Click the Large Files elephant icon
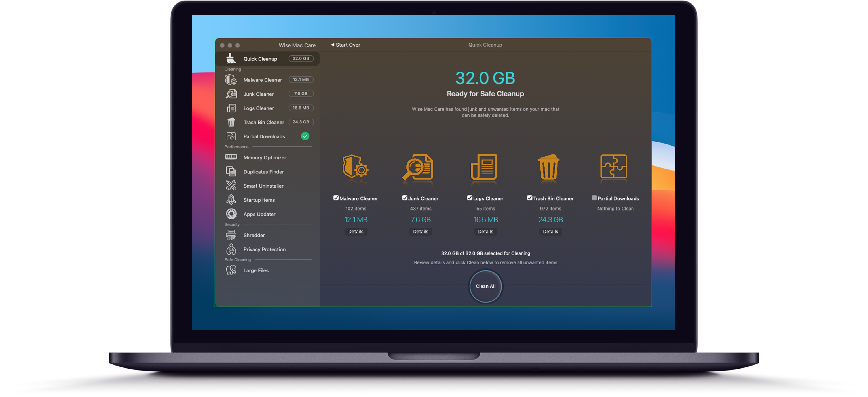868x397 pixels. coord(231,270)
